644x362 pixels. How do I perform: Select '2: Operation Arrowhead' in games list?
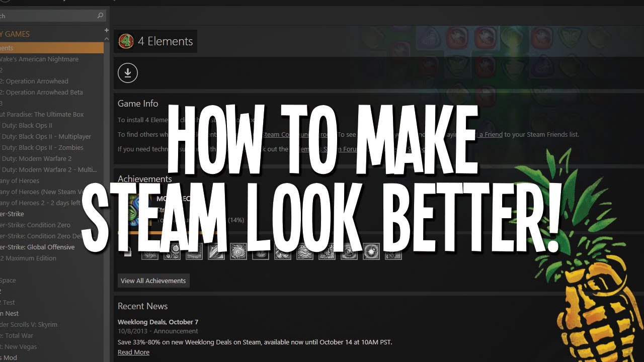click(x=34, y=81)
